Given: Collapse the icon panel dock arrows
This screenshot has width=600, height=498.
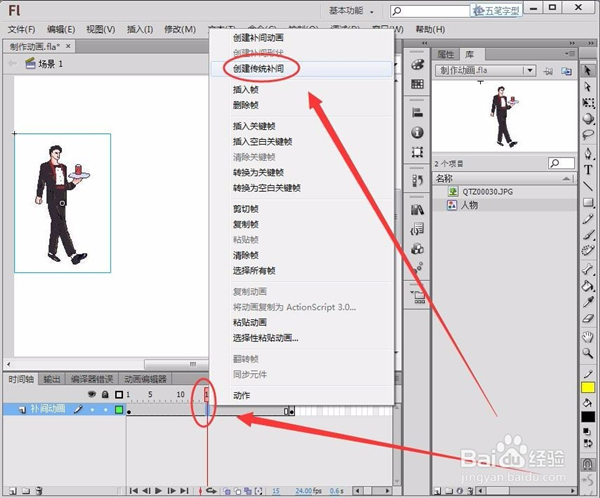Looking at the screenshot, I should click(x=424, y=43).
